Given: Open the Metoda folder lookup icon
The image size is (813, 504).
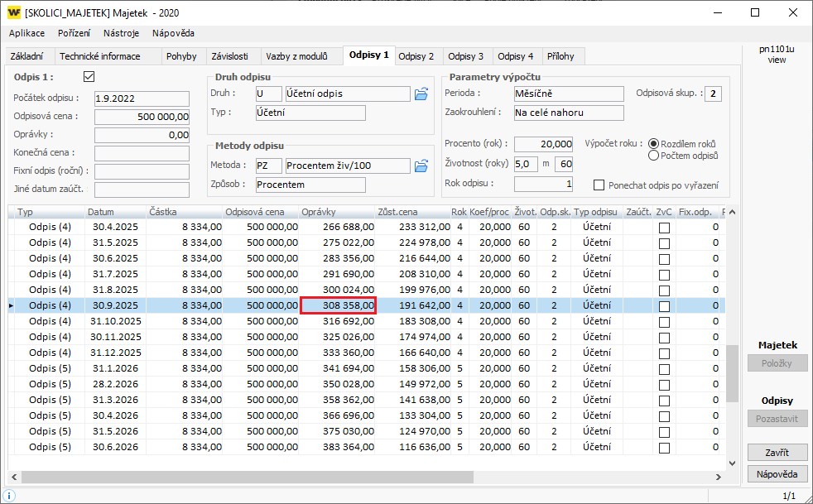Looking at the screenshot, I should (421, 166).
